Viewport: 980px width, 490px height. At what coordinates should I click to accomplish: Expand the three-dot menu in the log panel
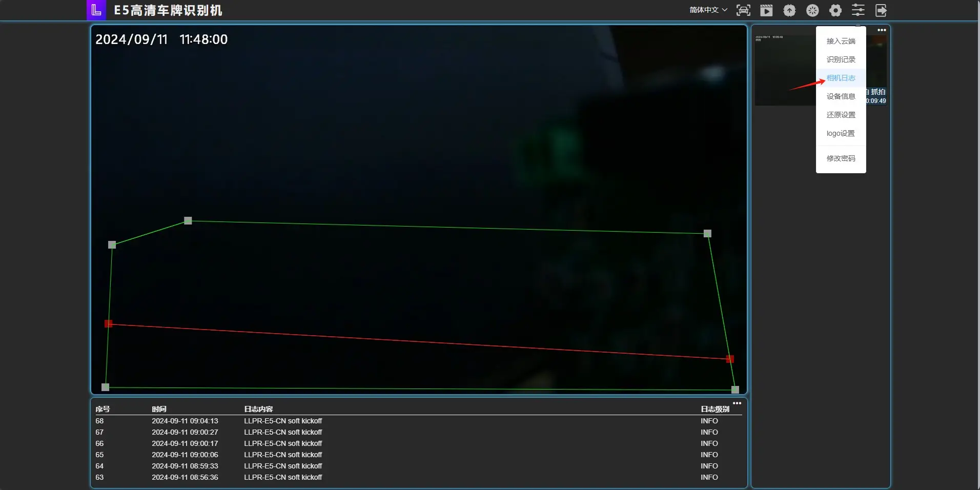coord(737,403)
